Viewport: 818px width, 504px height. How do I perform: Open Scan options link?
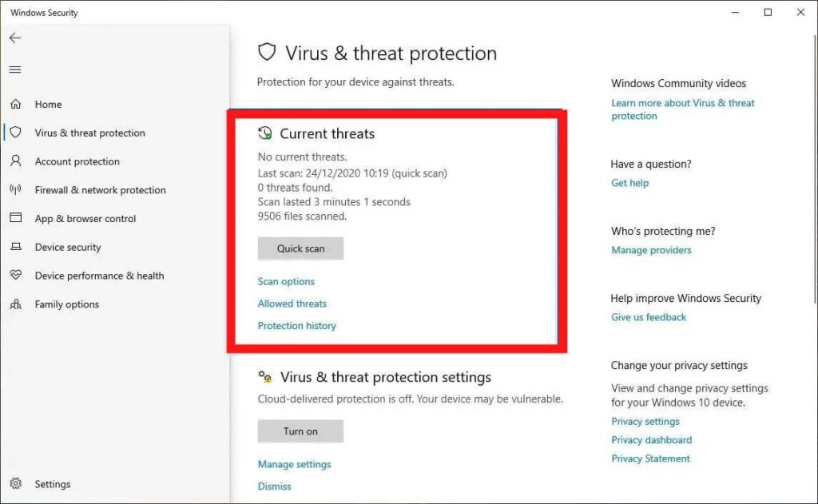[x=286, y=282]
